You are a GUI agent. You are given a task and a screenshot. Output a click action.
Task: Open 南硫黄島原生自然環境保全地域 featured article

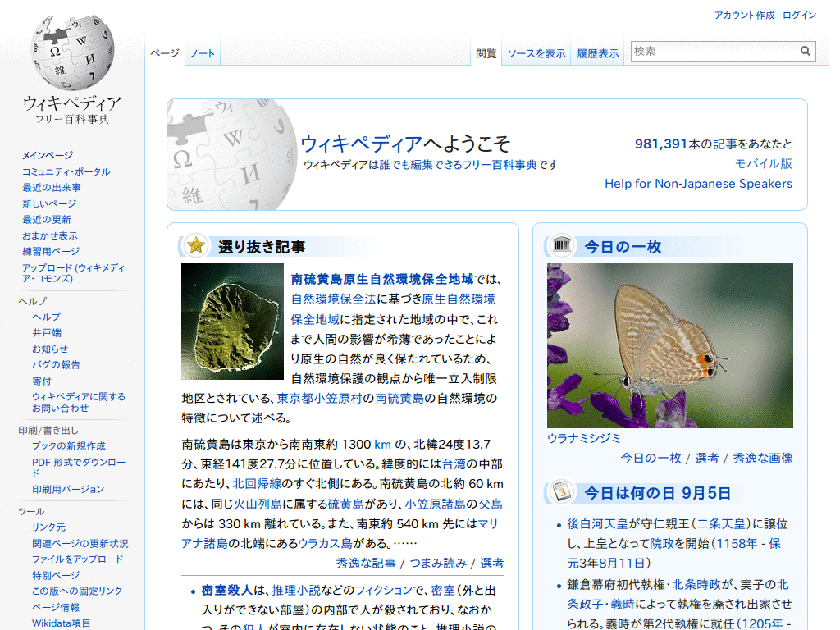pos(382,279)
